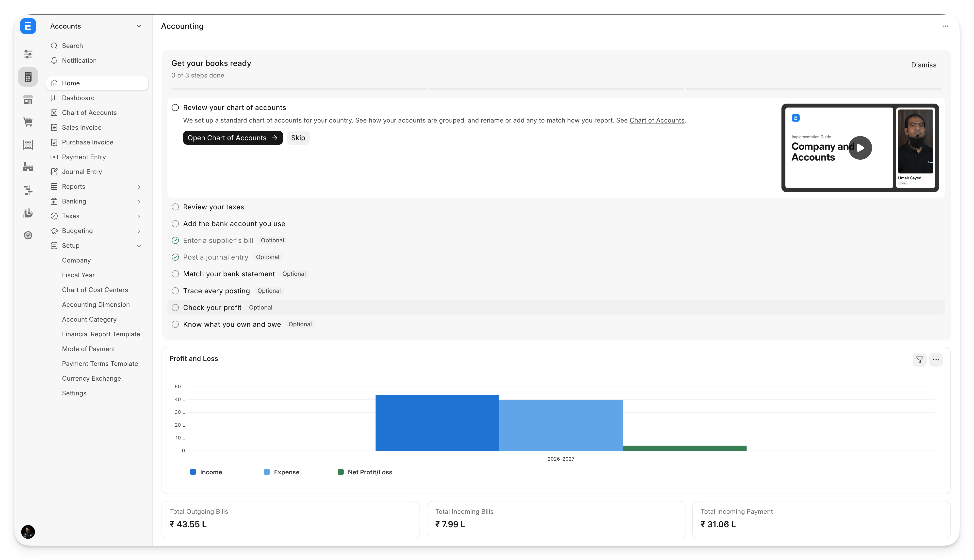This screenshot has height=560, width=974.
Task: Open Sales Invoice from the sidebar
Action: point(97,128)
